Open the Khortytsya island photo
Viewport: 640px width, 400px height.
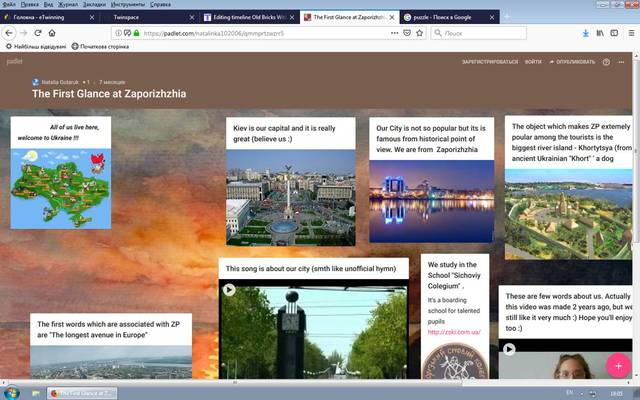click(x=569, y=215)
